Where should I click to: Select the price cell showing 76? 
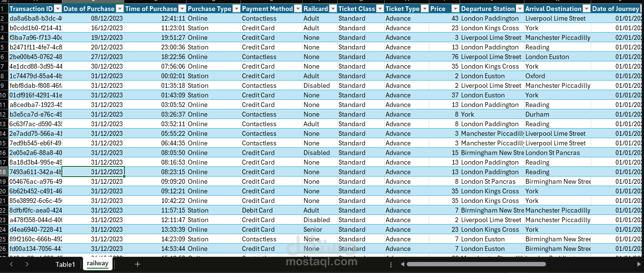tap(444, 57)
